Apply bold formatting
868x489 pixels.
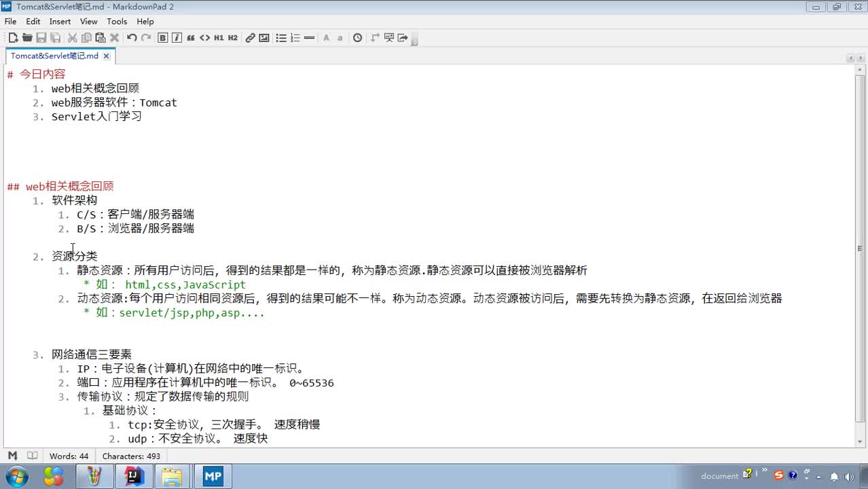coord(163,38)
